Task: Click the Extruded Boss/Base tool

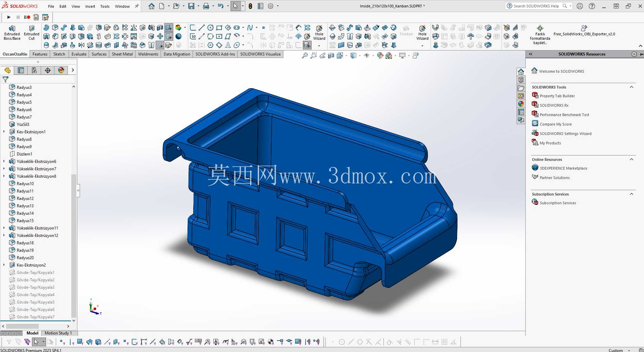Action: pyautogui.click(x=12, y=32)
